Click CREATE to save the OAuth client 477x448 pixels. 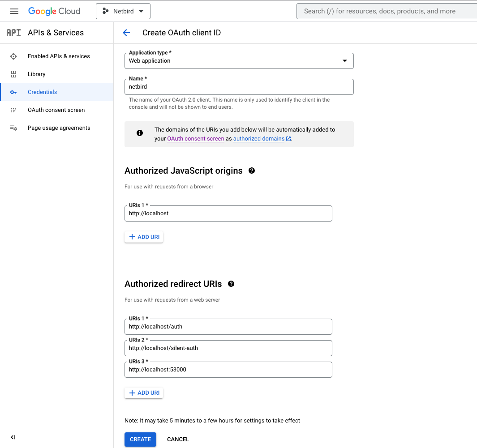coord(140,439)
